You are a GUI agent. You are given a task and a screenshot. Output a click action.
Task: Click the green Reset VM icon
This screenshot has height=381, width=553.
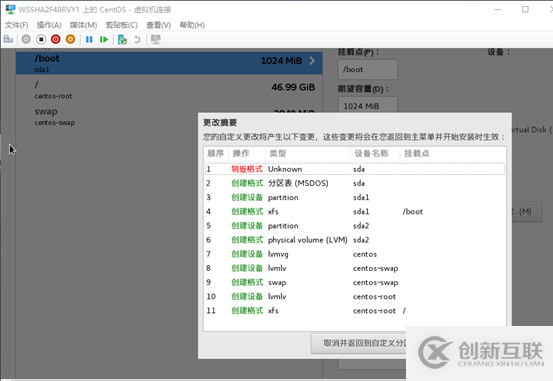tap(104, 40)
